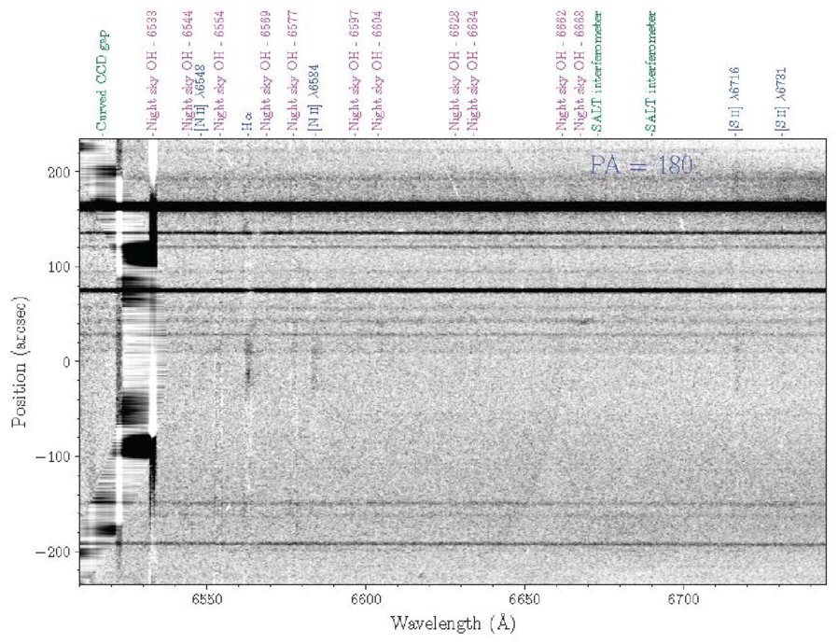
Task: Click the 'Night sky OH - 6544' label
Action: [x=187, y=71]
